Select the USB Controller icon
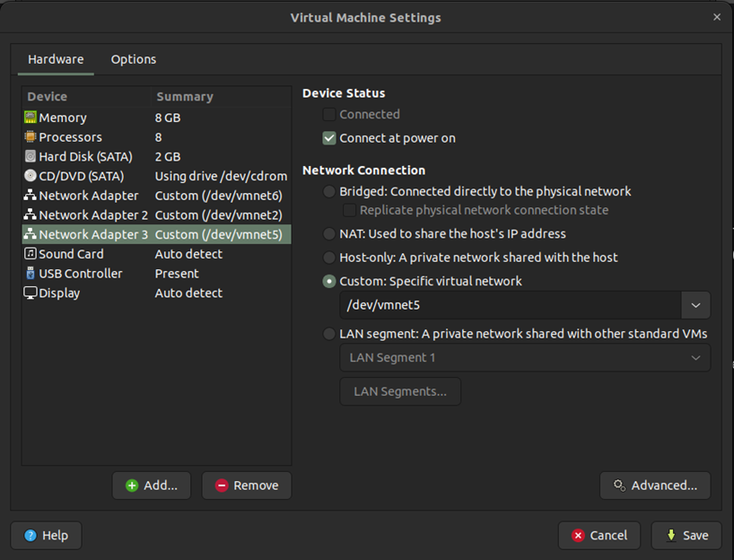The height and width of the screenshot is (560, 734). 31,274
